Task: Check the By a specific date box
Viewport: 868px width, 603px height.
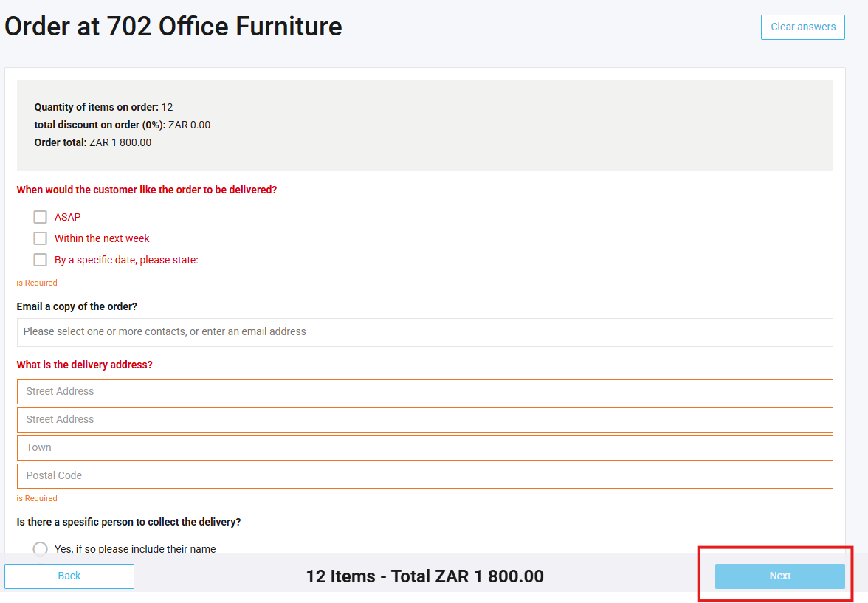Action: [x=41, y=260]
